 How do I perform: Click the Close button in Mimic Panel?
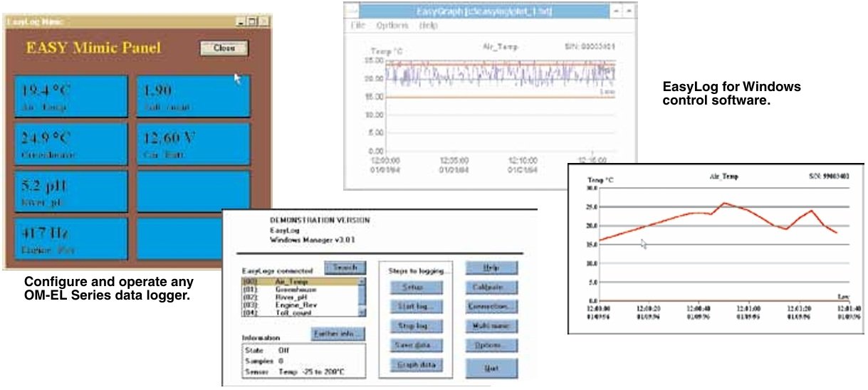224,48
